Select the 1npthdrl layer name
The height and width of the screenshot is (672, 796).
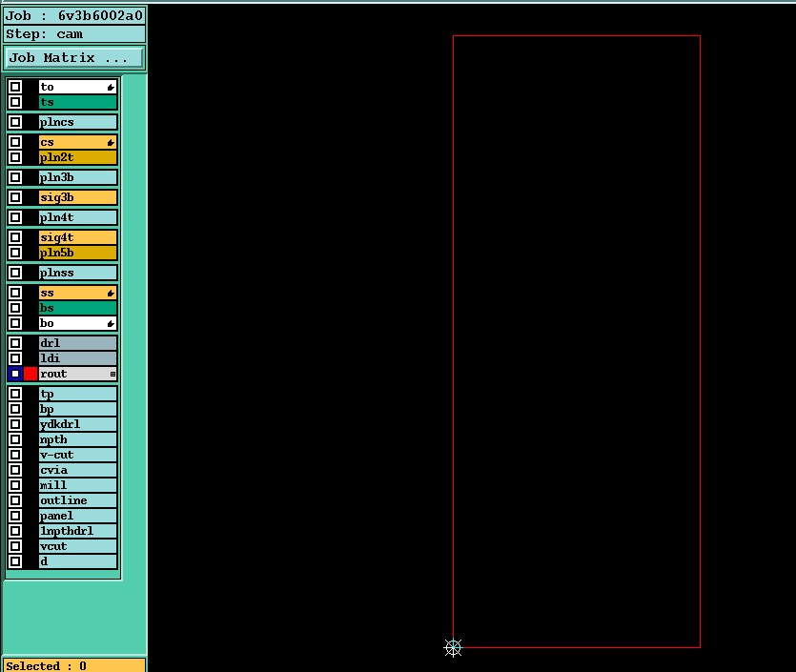pyautogui.click(x=78, y=531)
